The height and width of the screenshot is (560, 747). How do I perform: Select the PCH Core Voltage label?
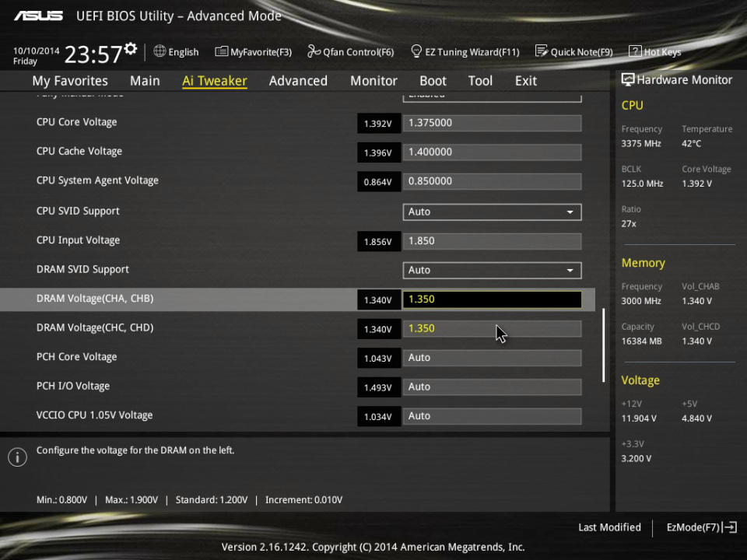77,357
